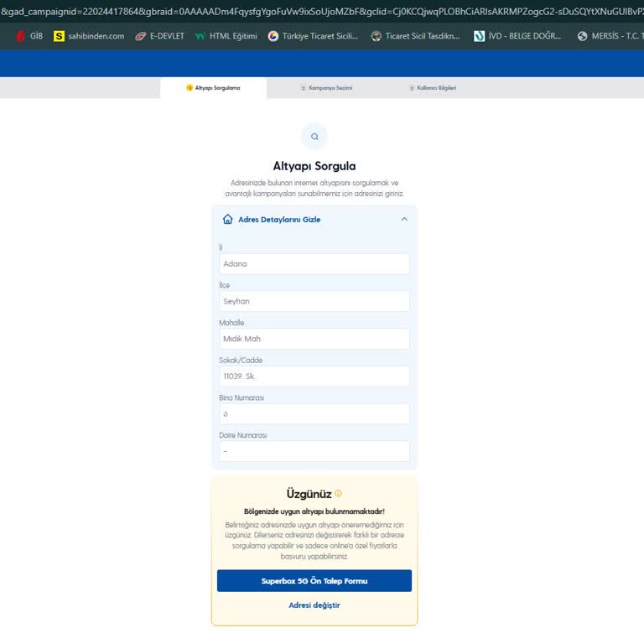This screenshot has height=644, width=644.
Task: Click the info icon next to Üzgünüz
Action: [338, 494]
